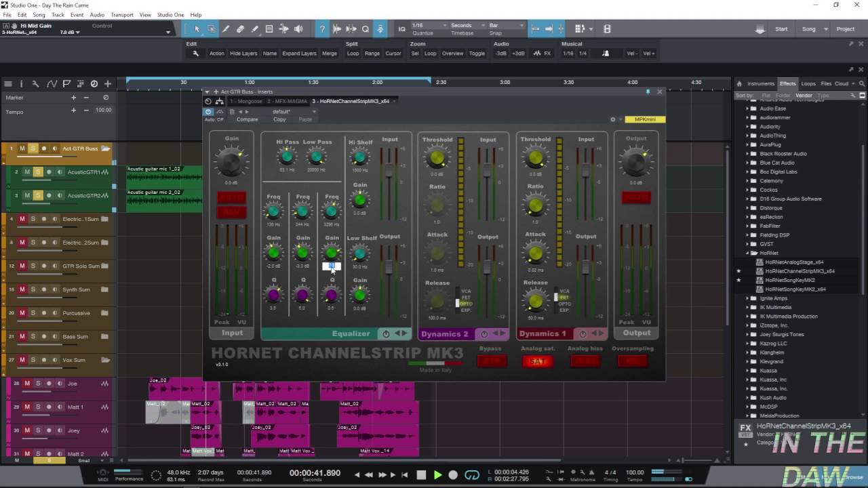
Task: Select the Eraser tool
Action: 240,29
